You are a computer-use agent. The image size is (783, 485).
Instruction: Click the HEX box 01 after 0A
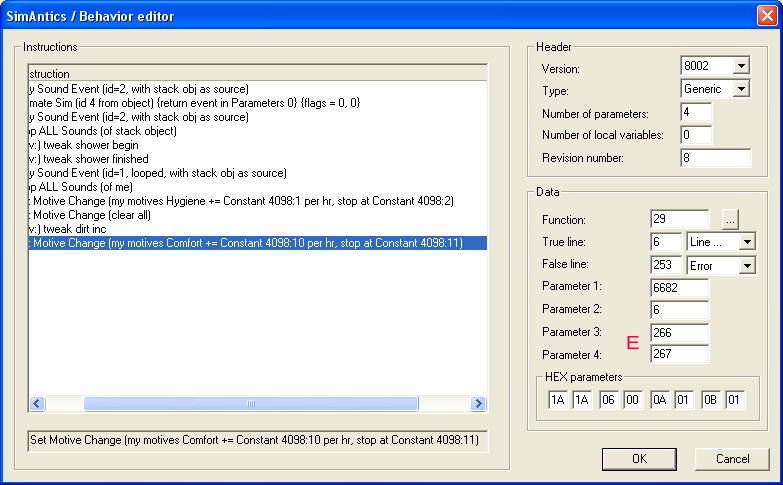[x=684, y=400]
